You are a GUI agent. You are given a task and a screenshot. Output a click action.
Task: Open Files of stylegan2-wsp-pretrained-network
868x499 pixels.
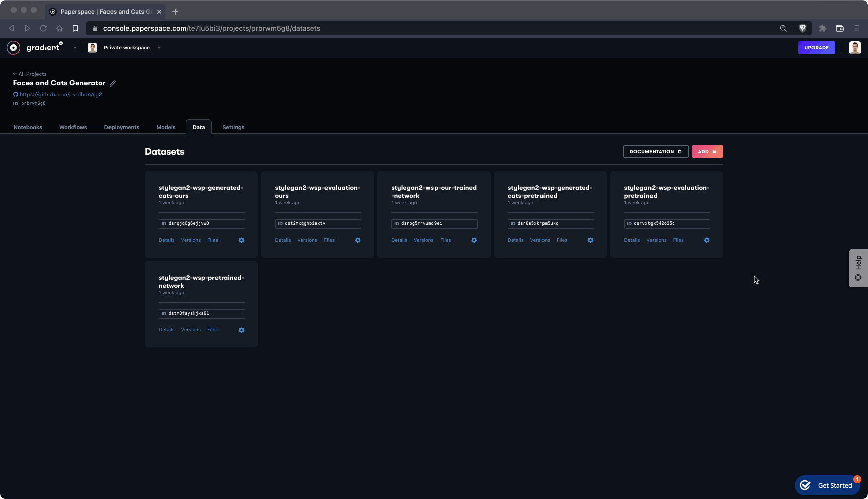(x=213, y=330)
